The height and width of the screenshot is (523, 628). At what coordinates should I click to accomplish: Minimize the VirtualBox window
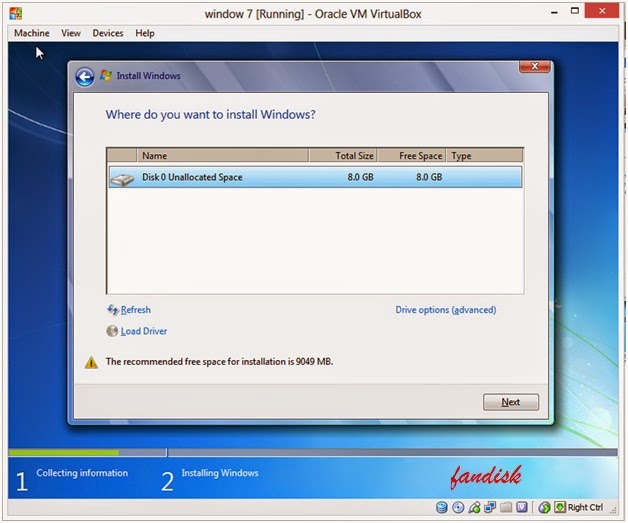pyautogui.click(x=554, y=12)
